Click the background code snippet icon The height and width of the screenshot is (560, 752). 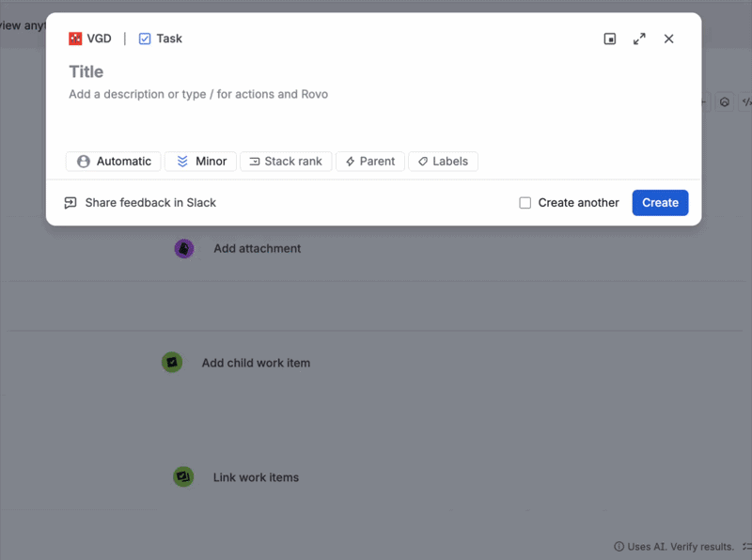(x=746, y=101)
